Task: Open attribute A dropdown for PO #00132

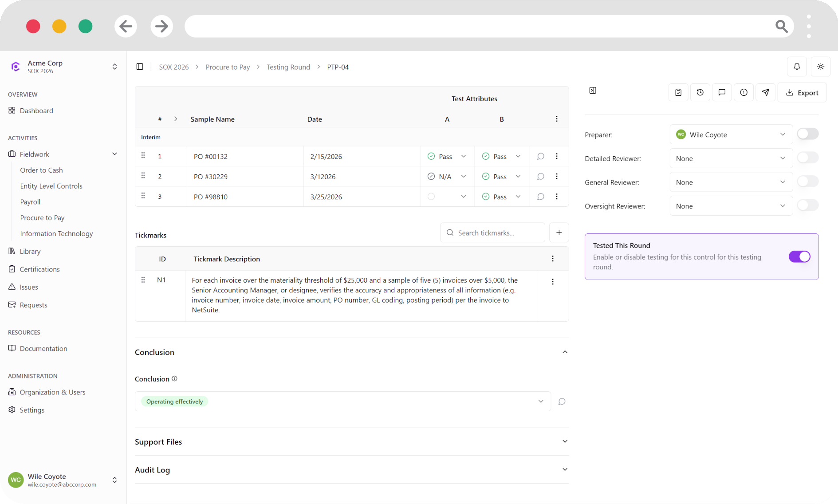Action: tap(447, 156)
